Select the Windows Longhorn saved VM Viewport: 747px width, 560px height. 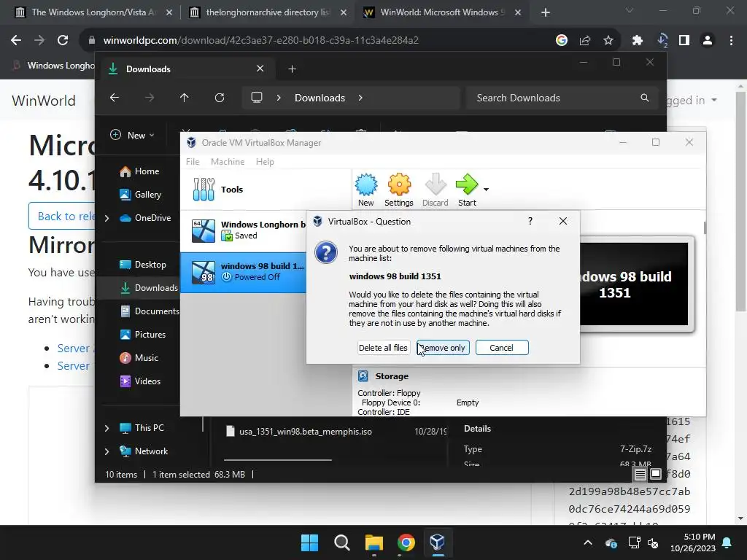(x=244, y=230)
